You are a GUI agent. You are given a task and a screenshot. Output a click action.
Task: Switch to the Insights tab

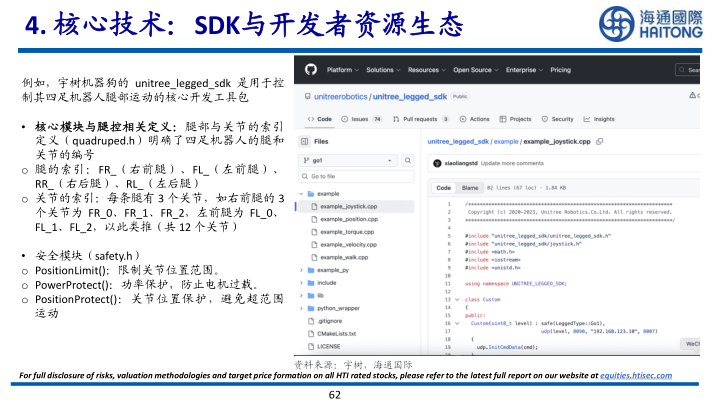[x=599, y=119]
